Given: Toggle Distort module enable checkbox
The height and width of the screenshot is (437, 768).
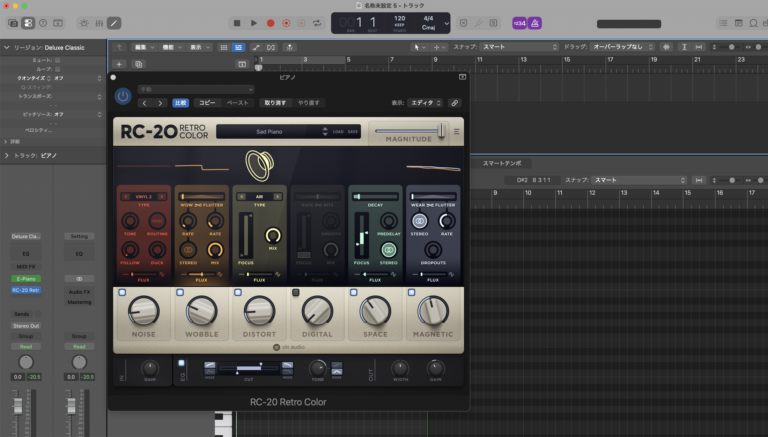Looking at the screenshot, I should (x=238, y=292).
